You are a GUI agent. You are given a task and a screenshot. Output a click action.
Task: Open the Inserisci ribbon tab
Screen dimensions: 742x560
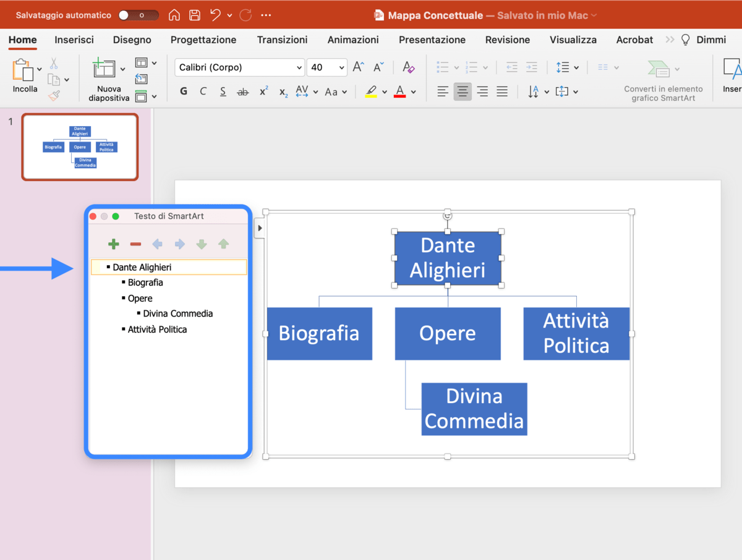click(x=74, y=40)
